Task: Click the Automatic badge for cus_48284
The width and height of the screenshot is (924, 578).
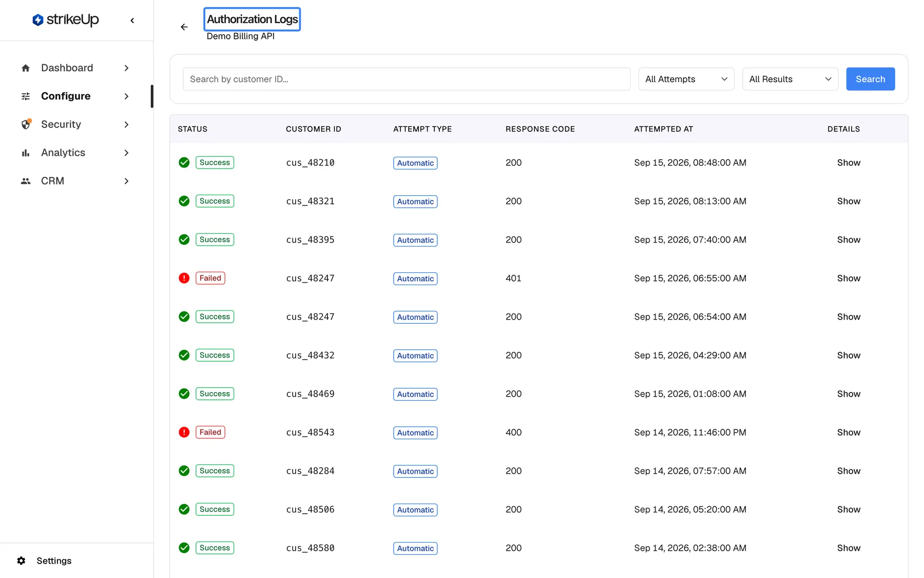Action: [415, 471]
